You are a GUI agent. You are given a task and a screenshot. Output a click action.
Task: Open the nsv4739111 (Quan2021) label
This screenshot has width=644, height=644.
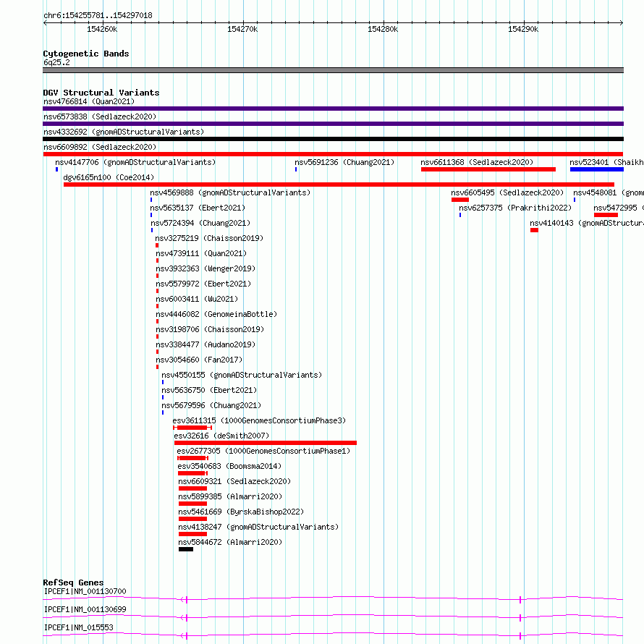coord(201,253)
